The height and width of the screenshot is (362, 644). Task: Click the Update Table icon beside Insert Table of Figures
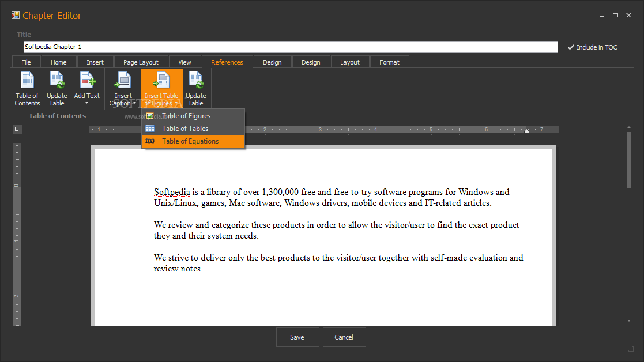coord(195,81)
